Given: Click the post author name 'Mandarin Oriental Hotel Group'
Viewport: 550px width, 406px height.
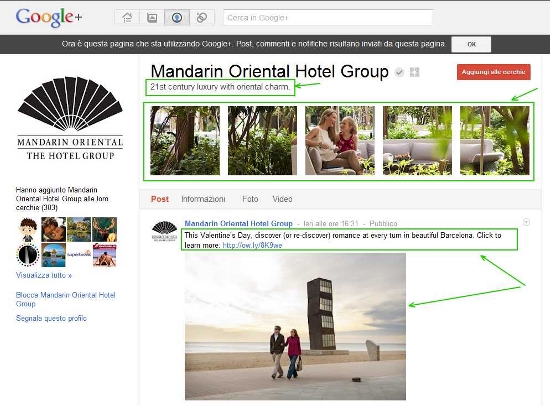Looking at the screenshot, I should [239, 224].
